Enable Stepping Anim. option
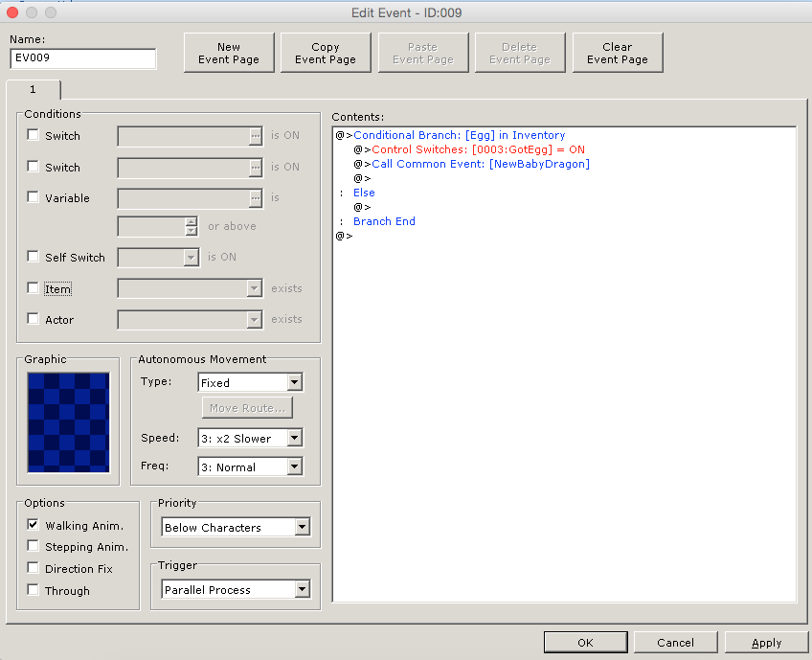 pos(33,545)
